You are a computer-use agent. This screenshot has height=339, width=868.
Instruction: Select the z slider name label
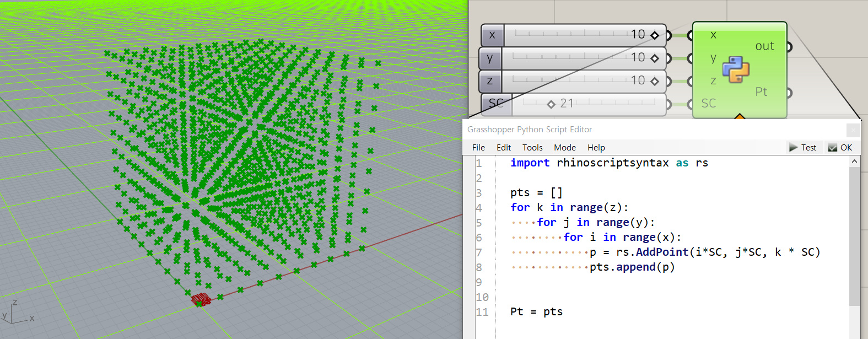[x=489, y=81]
